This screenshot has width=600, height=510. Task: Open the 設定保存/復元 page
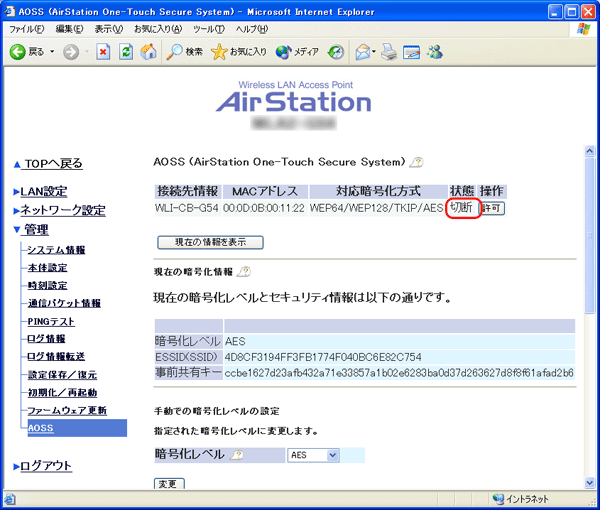62,375
